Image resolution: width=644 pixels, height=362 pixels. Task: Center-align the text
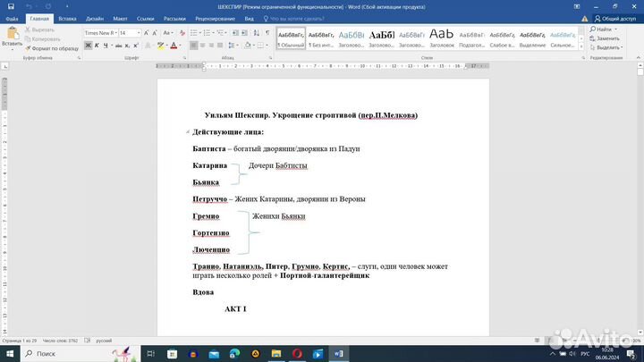[202, 46]
